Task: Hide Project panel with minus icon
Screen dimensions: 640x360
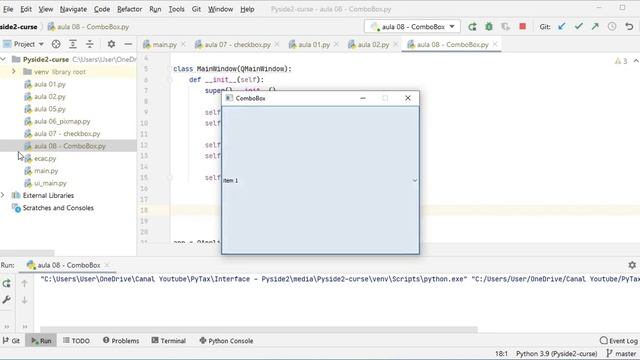Action: pyautogui.click(x=128, y=44)
